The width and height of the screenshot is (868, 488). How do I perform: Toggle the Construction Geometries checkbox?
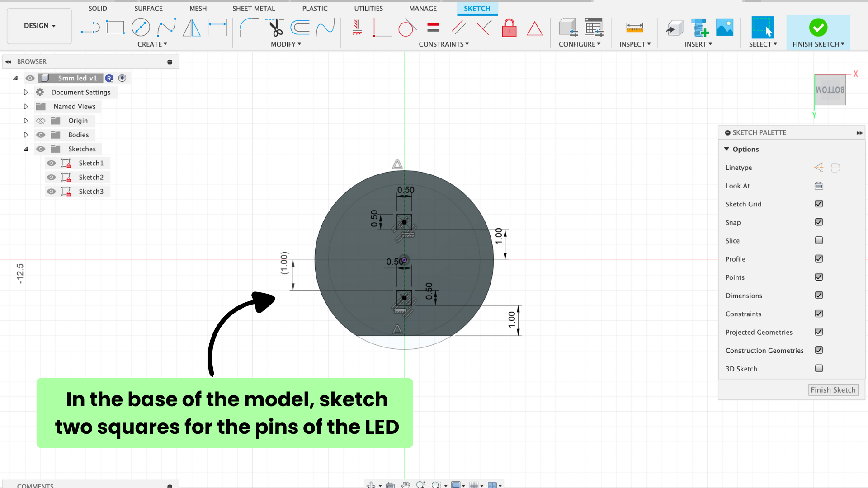(x=819, y=350)
